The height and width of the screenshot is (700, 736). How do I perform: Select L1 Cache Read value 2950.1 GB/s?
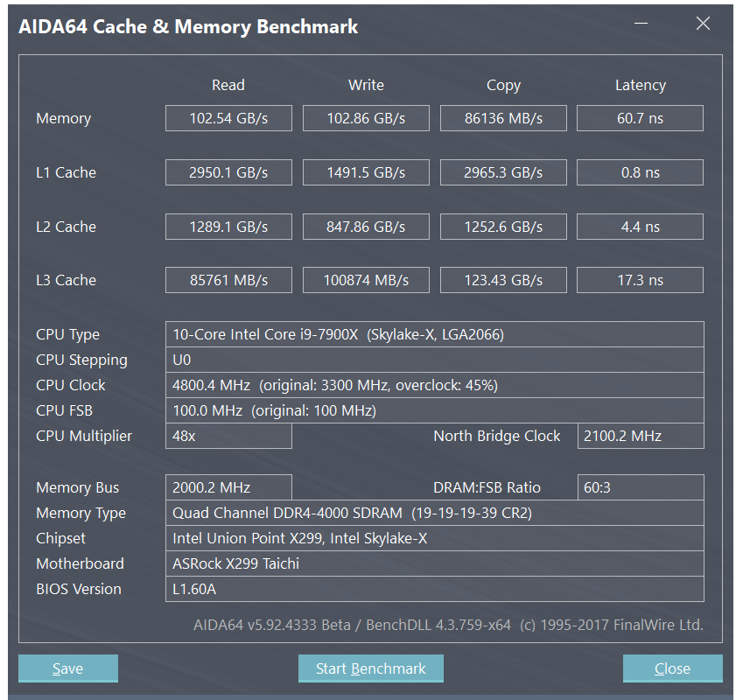228,172
